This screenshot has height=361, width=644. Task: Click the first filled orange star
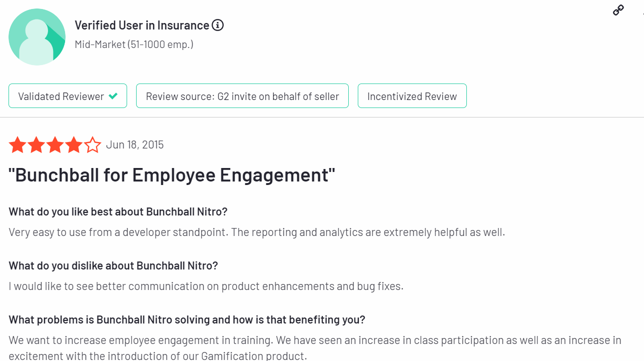pos(18,145)
